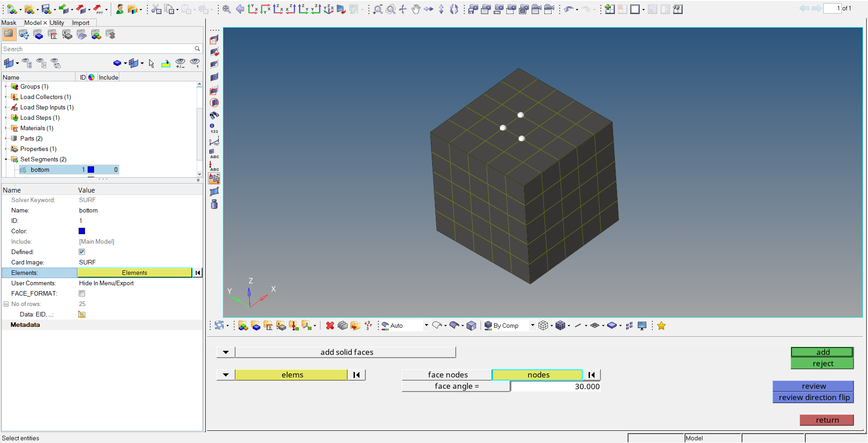Click the green add button
Viewport: 868px width, 443px height.
point(822,352)
